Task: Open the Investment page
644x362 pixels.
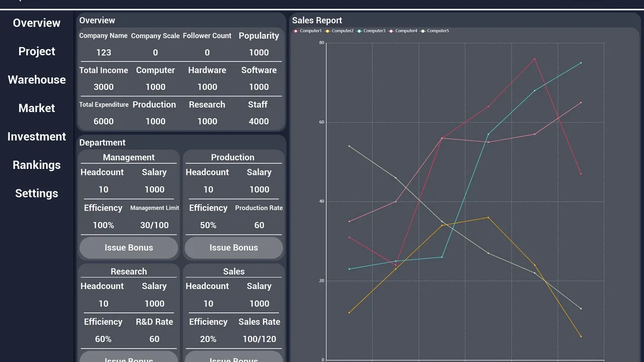Action: pyautogui.click(x=37, y=136)
